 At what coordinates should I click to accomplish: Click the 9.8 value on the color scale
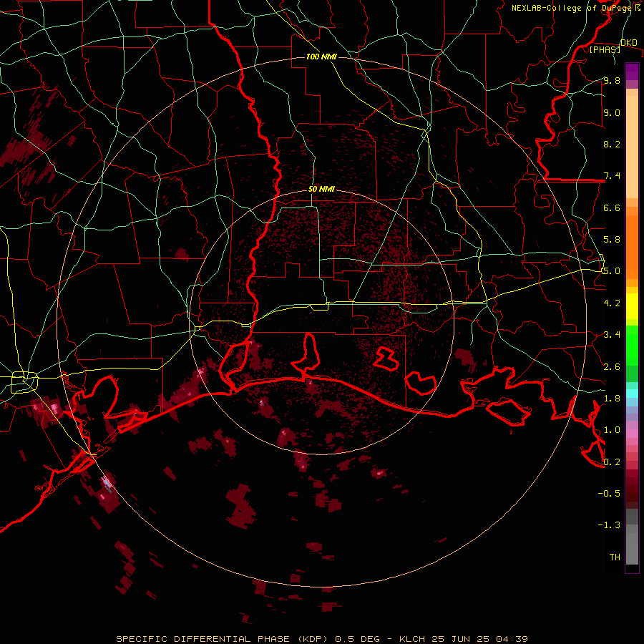point(612,80)
